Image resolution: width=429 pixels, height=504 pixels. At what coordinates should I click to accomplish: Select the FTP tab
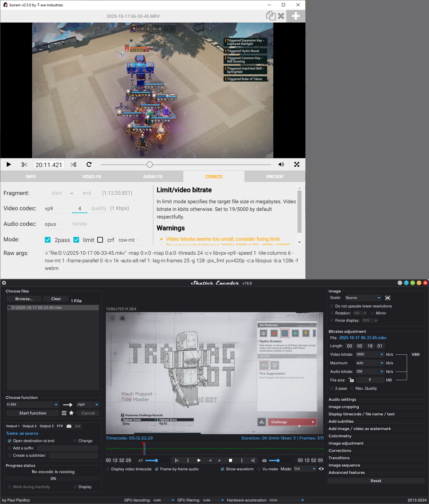[x=60, y=426]
